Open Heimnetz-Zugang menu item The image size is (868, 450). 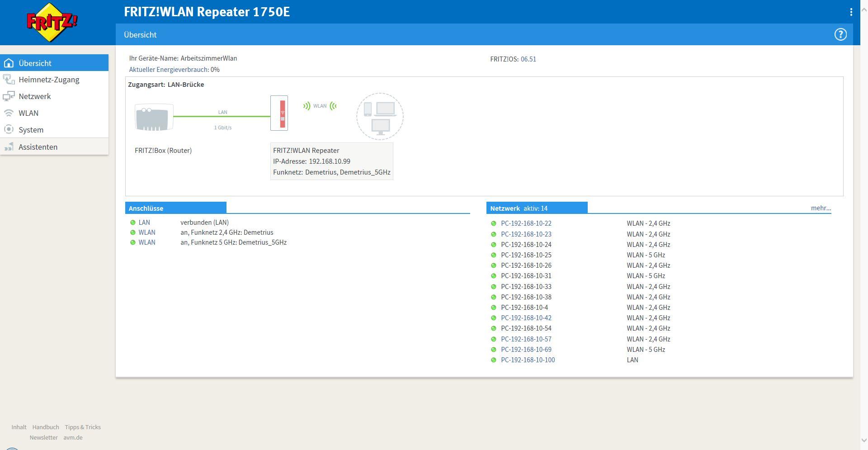pos(54,80)
